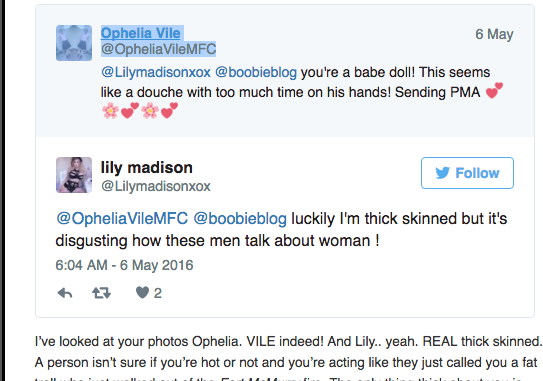Click the lily madison display name
Viewport: 543px width, 381px height.
[x=146, y=168]
